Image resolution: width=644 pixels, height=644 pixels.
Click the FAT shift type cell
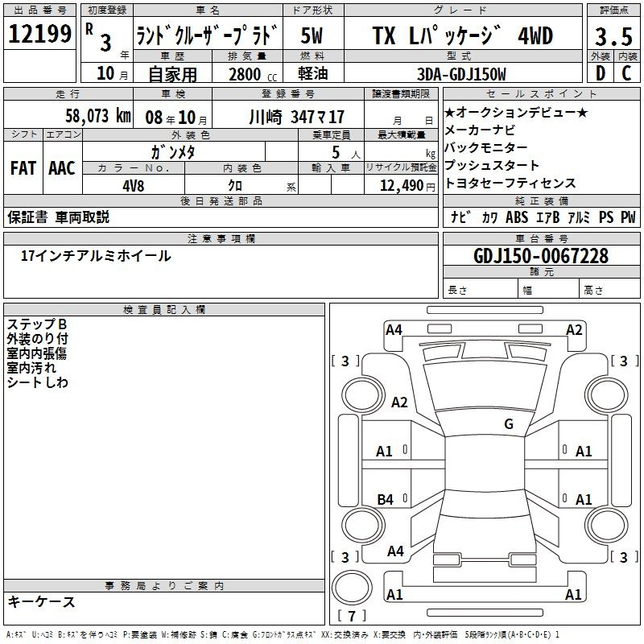(x=23, y=167)
